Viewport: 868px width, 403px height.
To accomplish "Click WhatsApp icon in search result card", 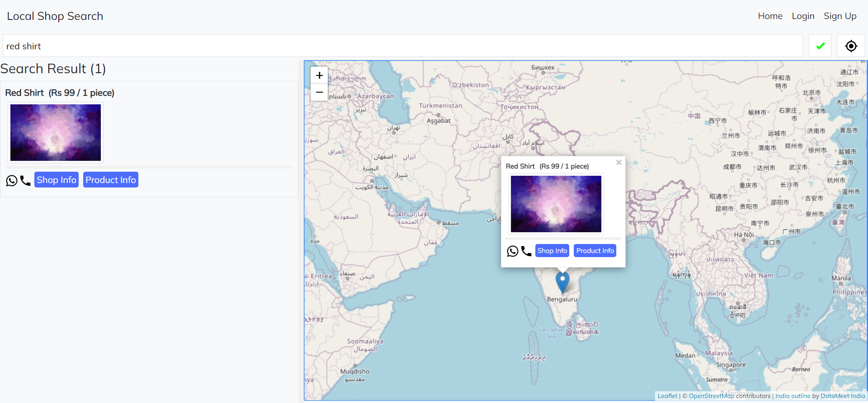I will coord(12,181).
